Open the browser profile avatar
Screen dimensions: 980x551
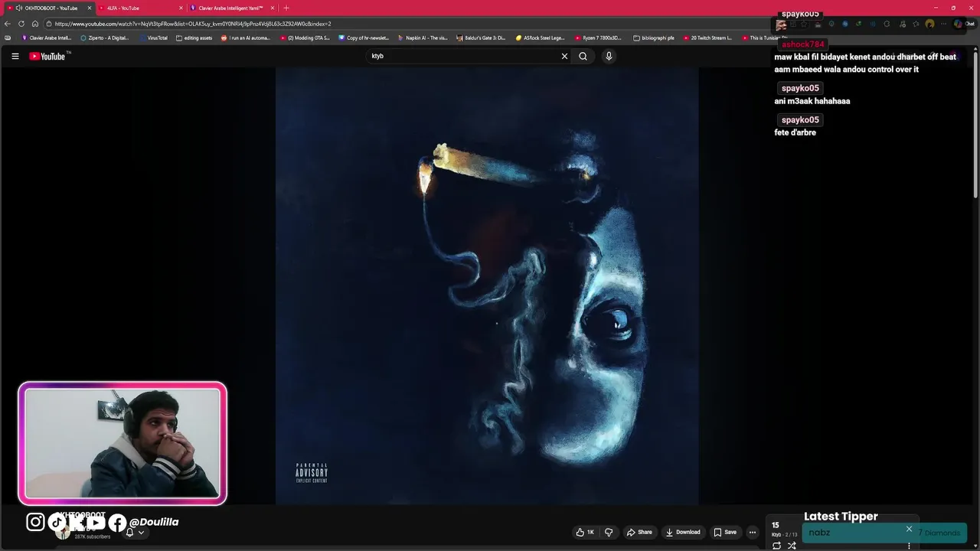point(929,24)
